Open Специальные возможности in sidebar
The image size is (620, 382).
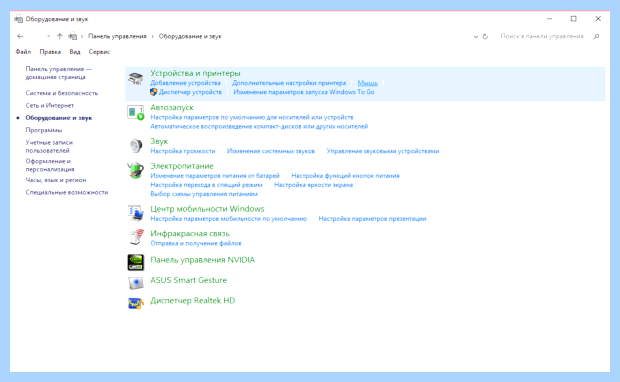coord(67,192)
